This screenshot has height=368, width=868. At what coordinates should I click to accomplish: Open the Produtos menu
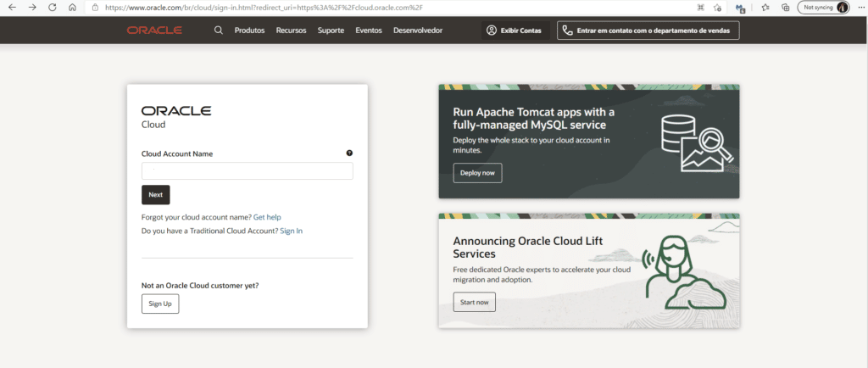(249, 31)
